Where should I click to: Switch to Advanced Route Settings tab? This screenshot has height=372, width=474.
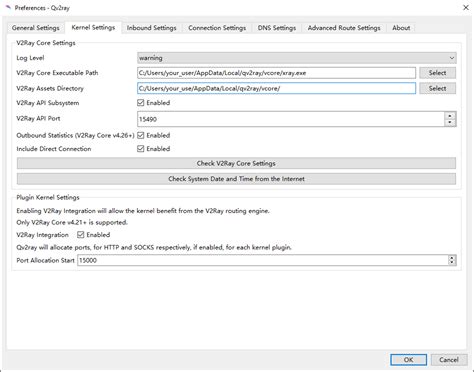(x=344, y=28)
